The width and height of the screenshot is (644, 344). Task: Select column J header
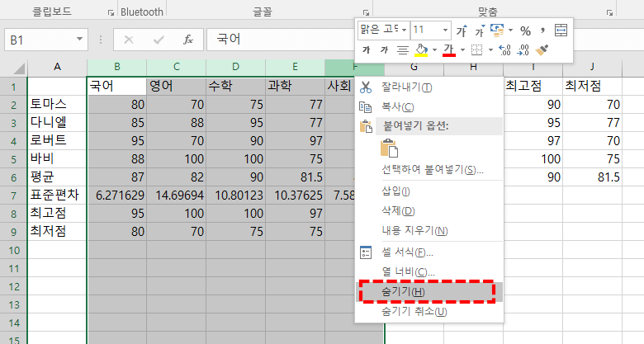click(x=592, y=67)
